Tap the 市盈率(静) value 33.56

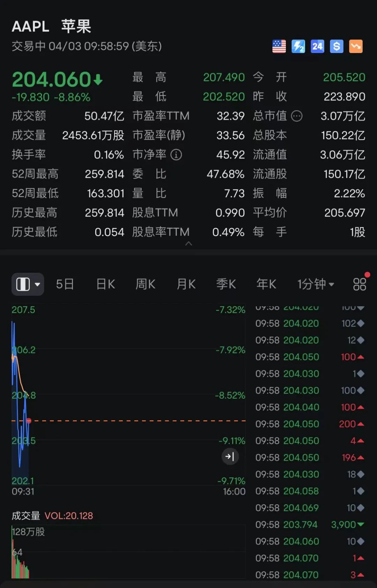[x=230, y=135]
